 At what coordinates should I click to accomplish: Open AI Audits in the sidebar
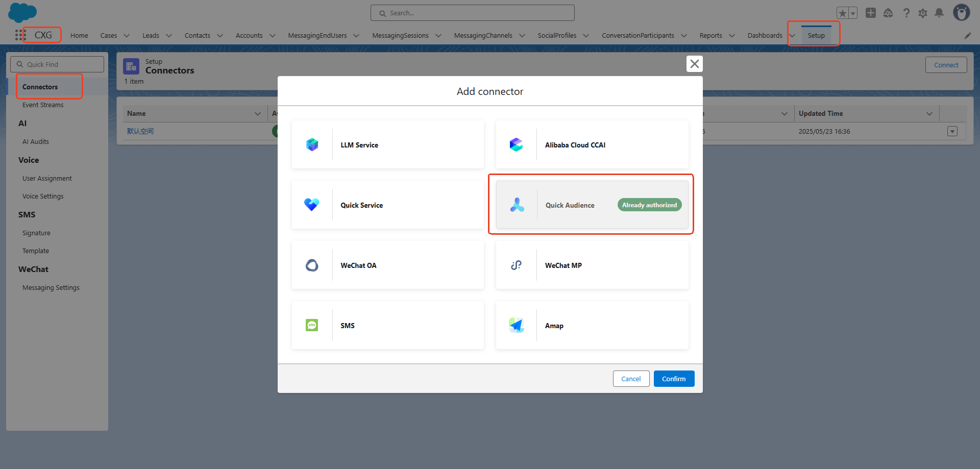[x=36, y=141]
